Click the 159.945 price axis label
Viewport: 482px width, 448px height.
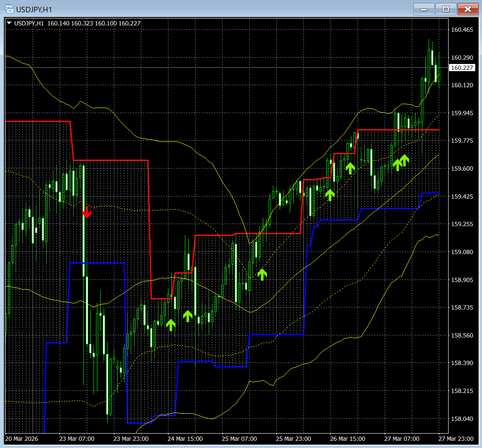click(x=462, y=113)
